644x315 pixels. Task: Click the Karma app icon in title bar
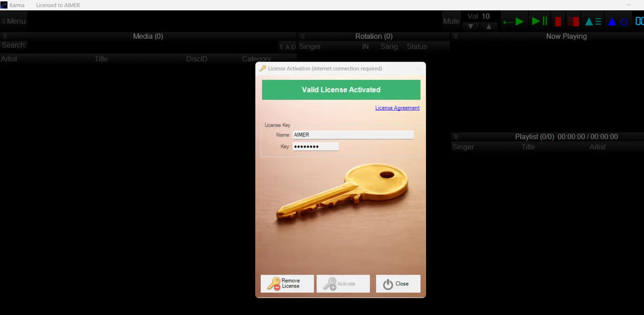[x=4, y=5]
